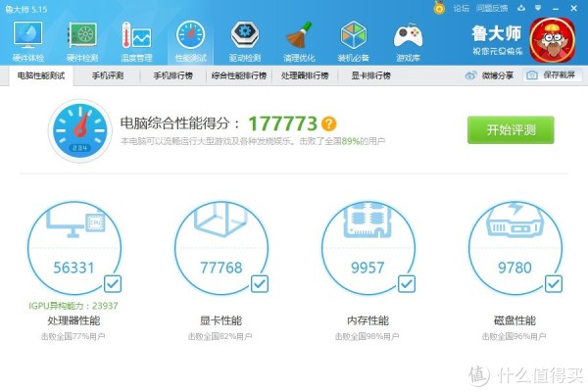The height and width of the screenshot is (392, 588).
Task: Toggle the 处理器性能 test checkbox
Action: tap(113, 284)
